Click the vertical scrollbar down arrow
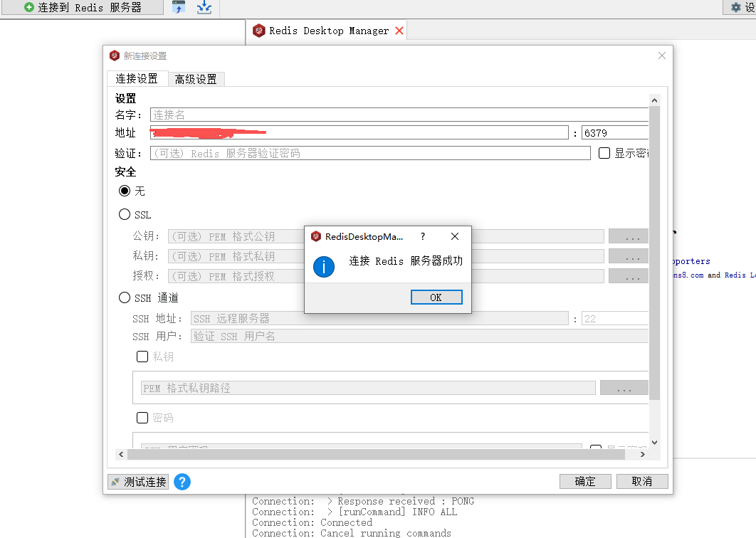756x538 pixels. (654, 442)
